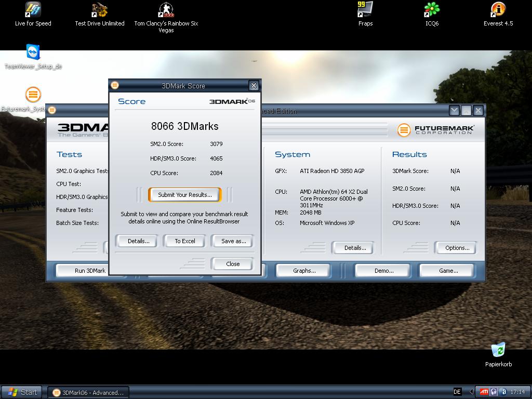Click Run 3DMark button
The image size is (532, 399).
pyautogui.click(x=89, y=271)
